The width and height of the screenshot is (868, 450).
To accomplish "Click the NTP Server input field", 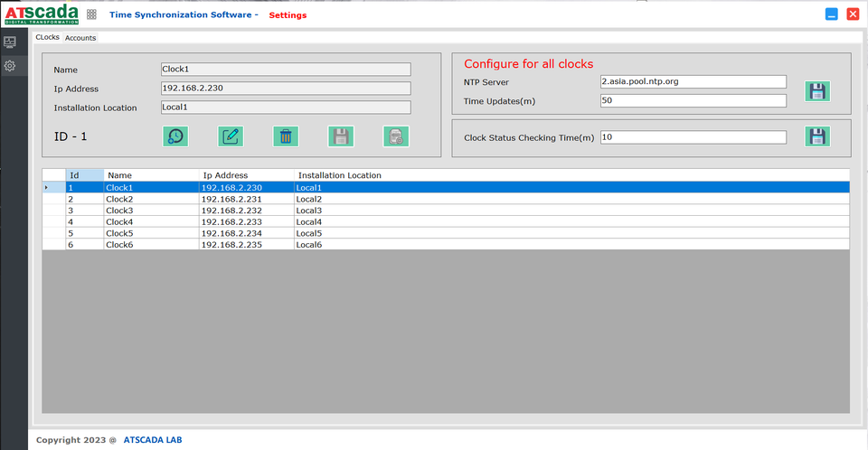I will pos(693,81).
